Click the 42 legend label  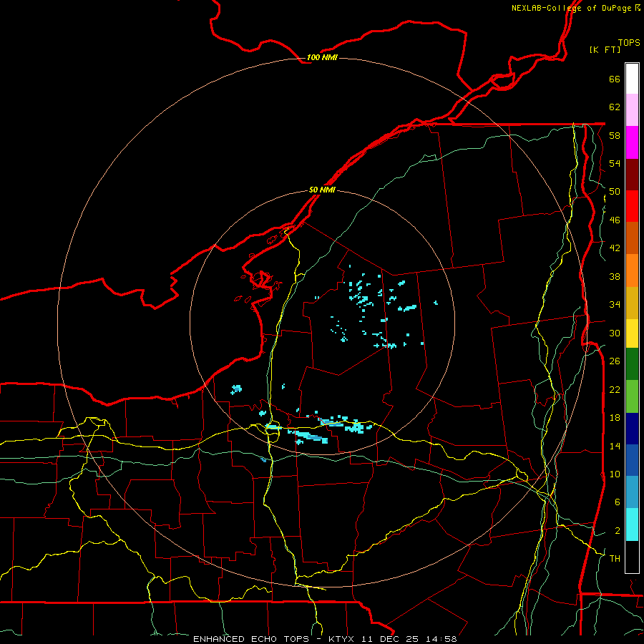pyautogui.click(x=615, y=248)
